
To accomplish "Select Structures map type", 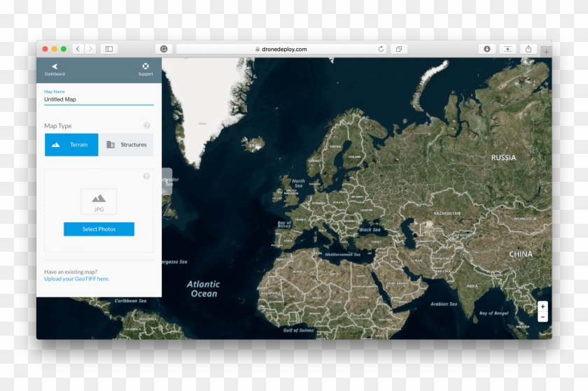I will [127, 145].
